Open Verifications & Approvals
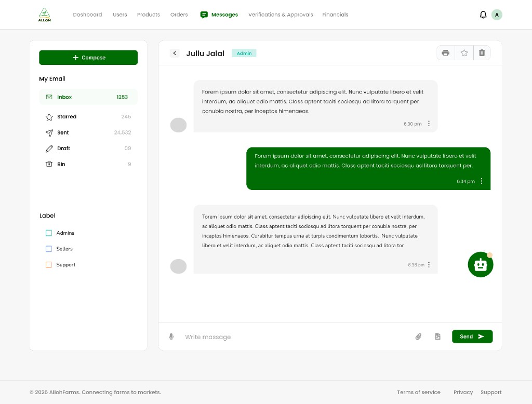The height and width of the screenshot is (404, 532). (281, 15)
